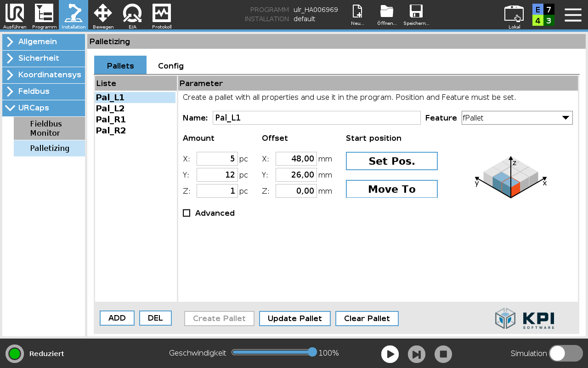Open the Ausführen (Run) screen
The height and width of the screenshot is (368, 588).
point(15,15)
